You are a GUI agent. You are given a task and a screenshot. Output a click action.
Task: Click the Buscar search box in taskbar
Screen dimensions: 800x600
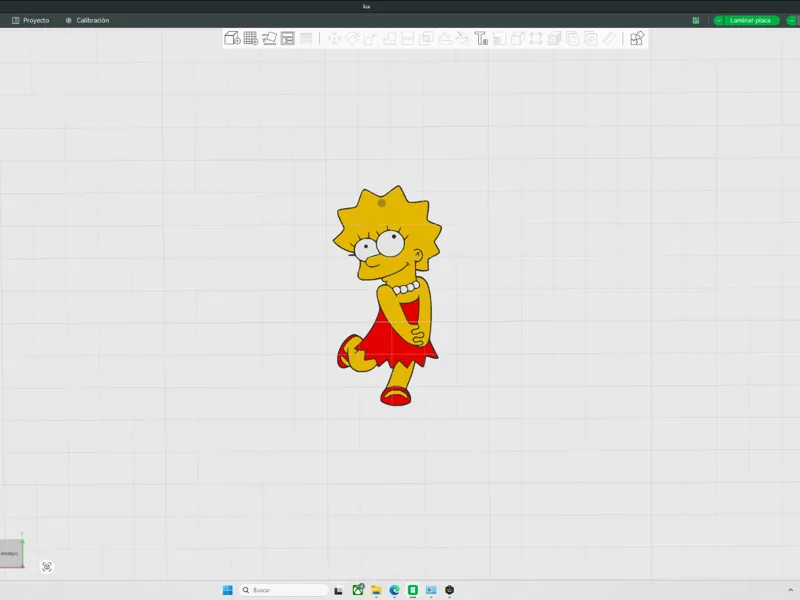tap(284, 590)
